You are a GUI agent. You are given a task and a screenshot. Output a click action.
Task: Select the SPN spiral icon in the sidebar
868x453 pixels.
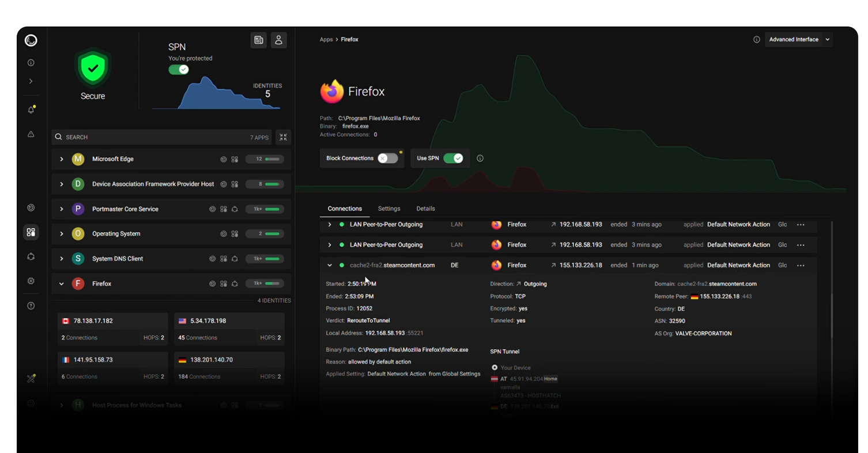[x=31, y=207]
